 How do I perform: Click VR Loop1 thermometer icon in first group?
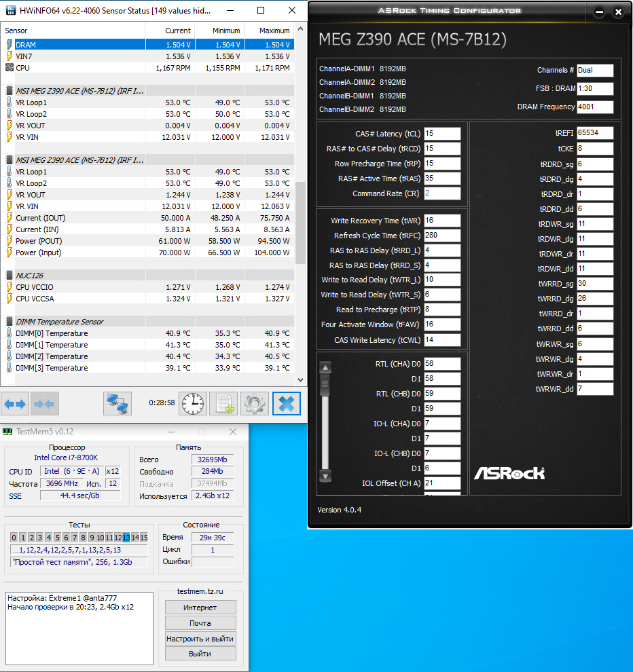point(9,102)
